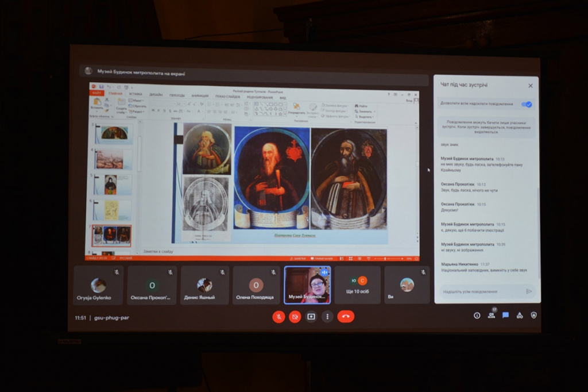Image resolution: width=588 pixels, height=392 pixels.
Task: Switch to slide sorter view in status bar
Action: pos(351,258)
